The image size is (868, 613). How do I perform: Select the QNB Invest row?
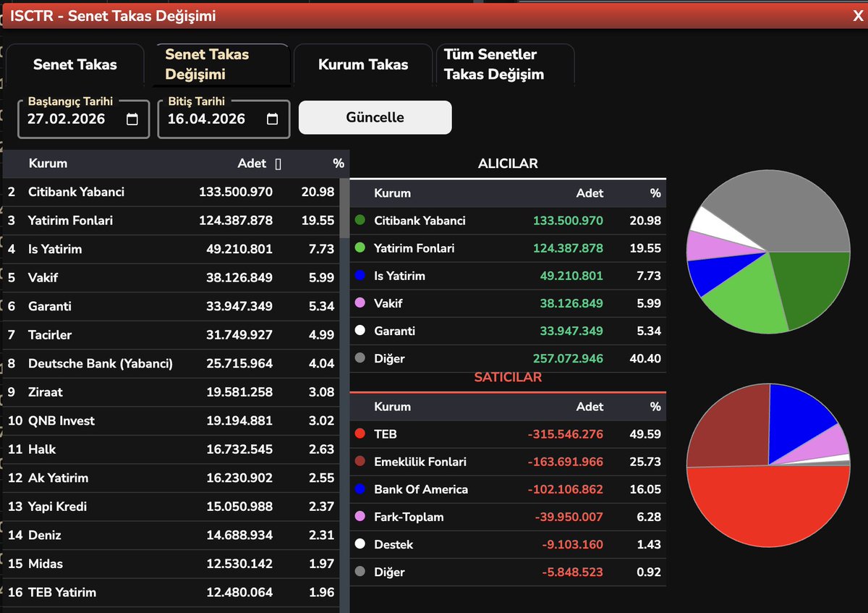point(171,420)
